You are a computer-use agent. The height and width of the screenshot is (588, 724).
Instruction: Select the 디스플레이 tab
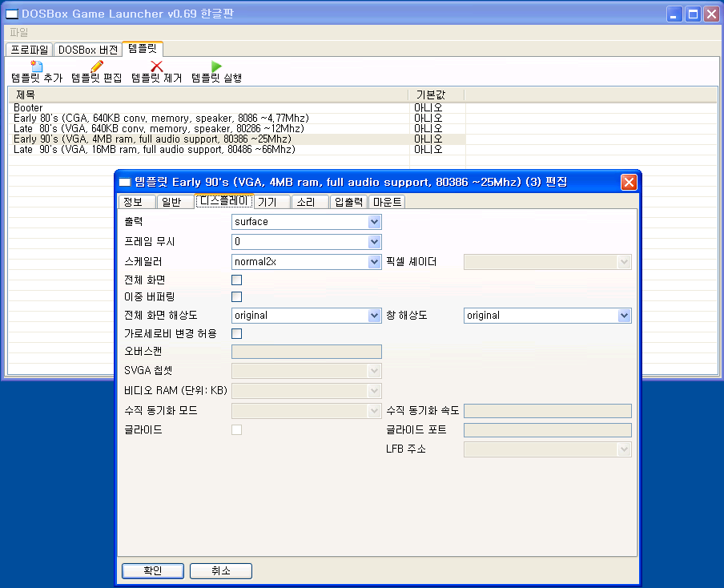pos(224,201)
